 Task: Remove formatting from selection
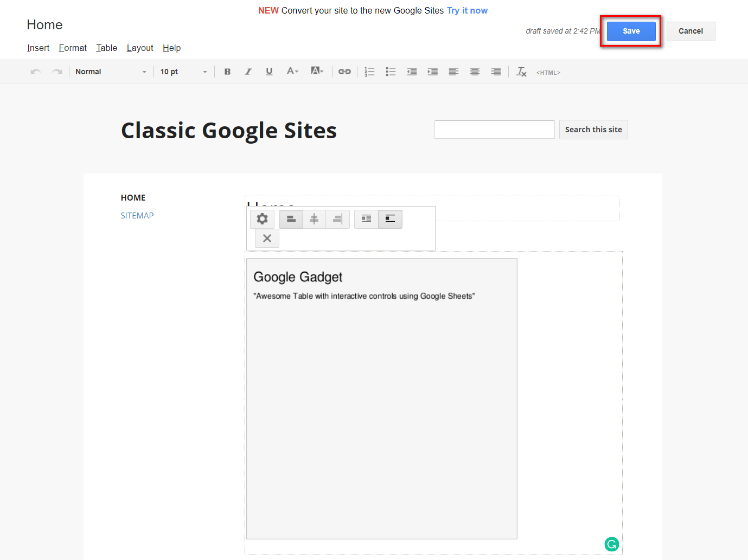(522, 72)
